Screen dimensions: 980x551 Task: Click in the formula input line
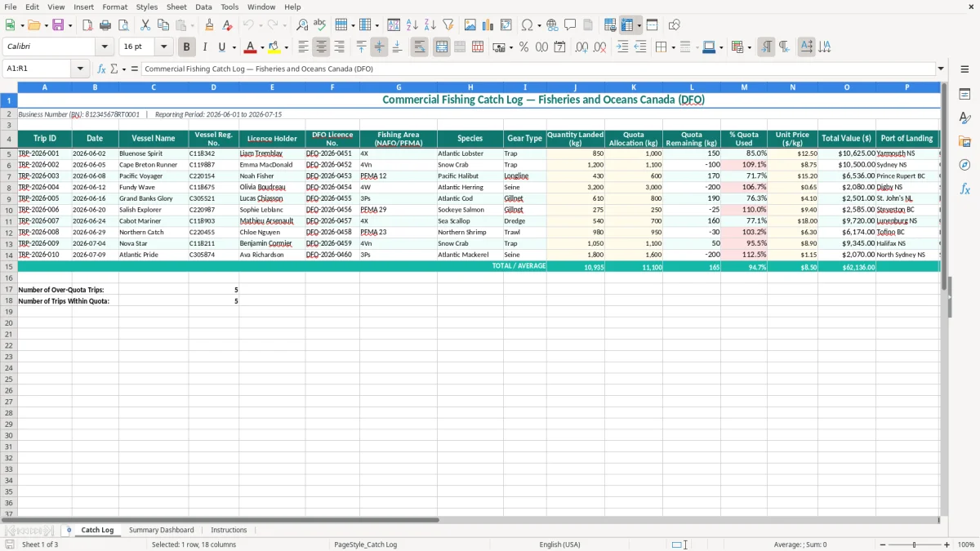point(537,69)
